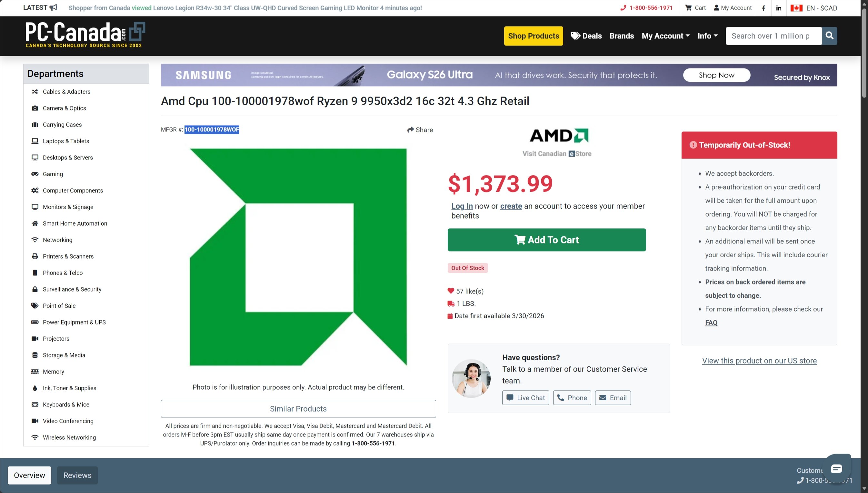Screen dimensions: 868x493
Task: Select the Gaming department icon
Action: click(35, 174)
